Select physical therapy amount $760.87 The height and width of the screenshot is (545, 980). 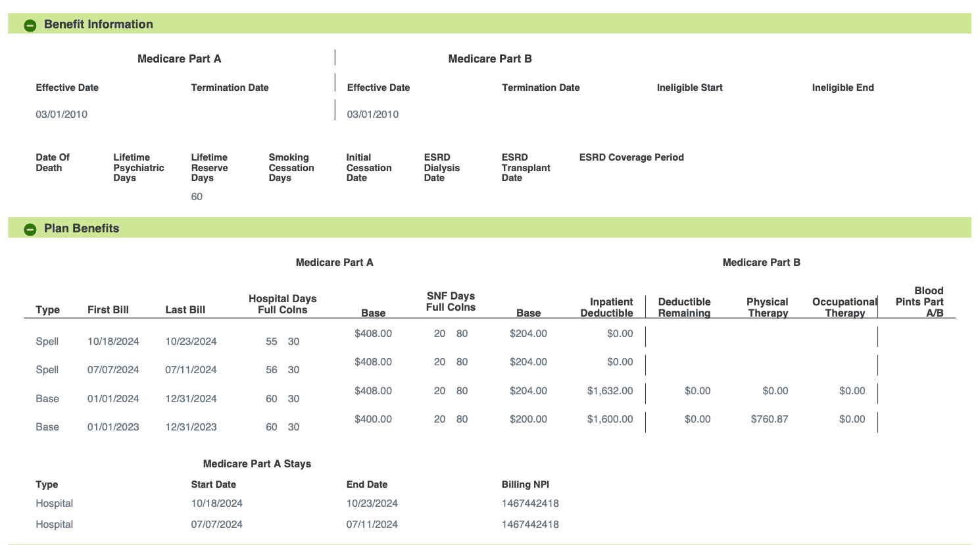coord(770,419)
